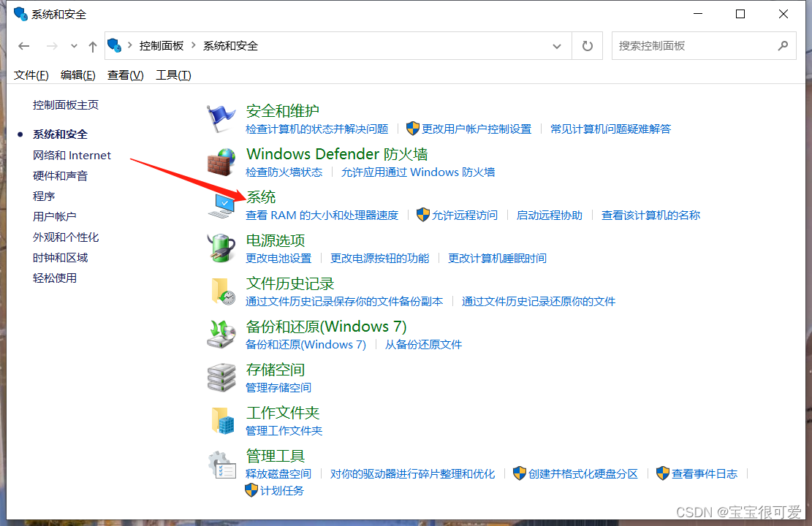This screenshot has height=526, width=812.
Task: Open the Windows Defender Firewall brick wall icon
Action: (x=221, y=162)
